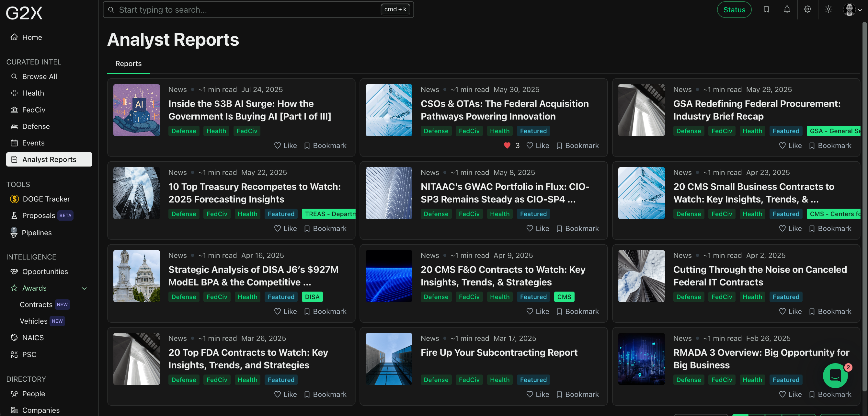
Task: Open the chat support bubble
Action: (x=835, y=375)
